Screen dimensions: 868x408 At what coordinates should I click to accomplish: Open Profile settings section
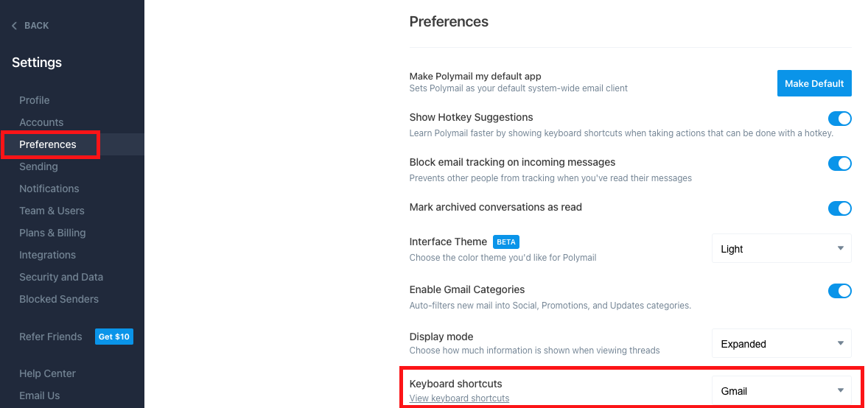pos(35,100)
